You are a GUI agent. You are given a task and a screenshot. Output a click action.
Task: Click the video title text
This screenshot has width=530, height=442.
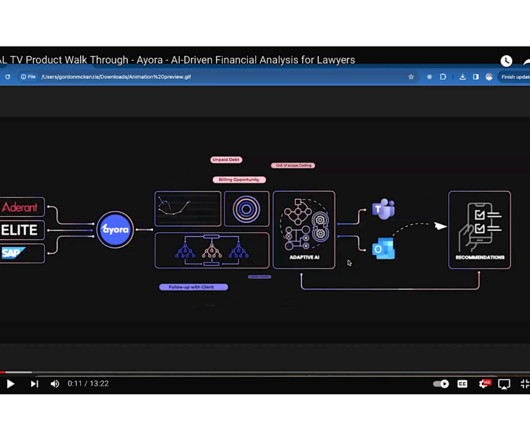pyautogui.click(x=177, y=60)
